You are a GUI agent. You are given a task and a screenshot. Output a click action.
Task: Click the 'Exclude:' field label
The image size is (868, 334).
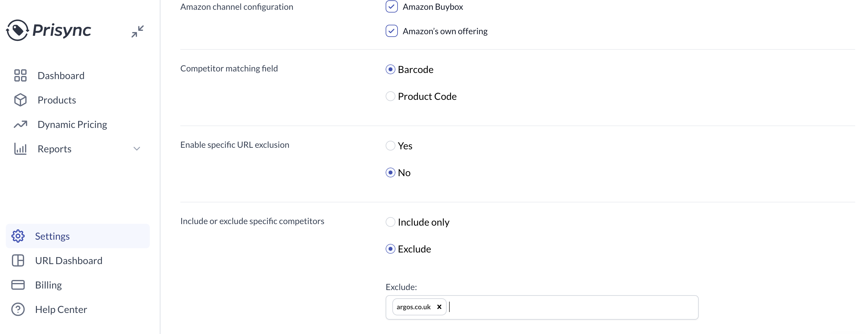click(401, 287)
